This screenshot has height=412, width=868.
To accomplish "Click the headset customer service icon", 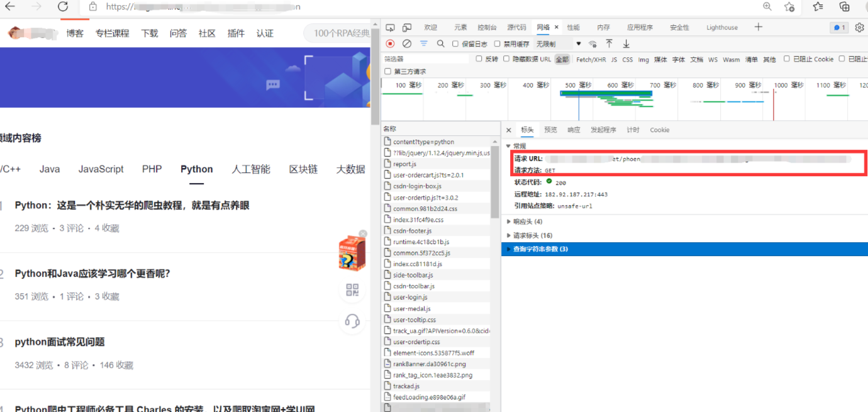I will (x=352, y=321).
